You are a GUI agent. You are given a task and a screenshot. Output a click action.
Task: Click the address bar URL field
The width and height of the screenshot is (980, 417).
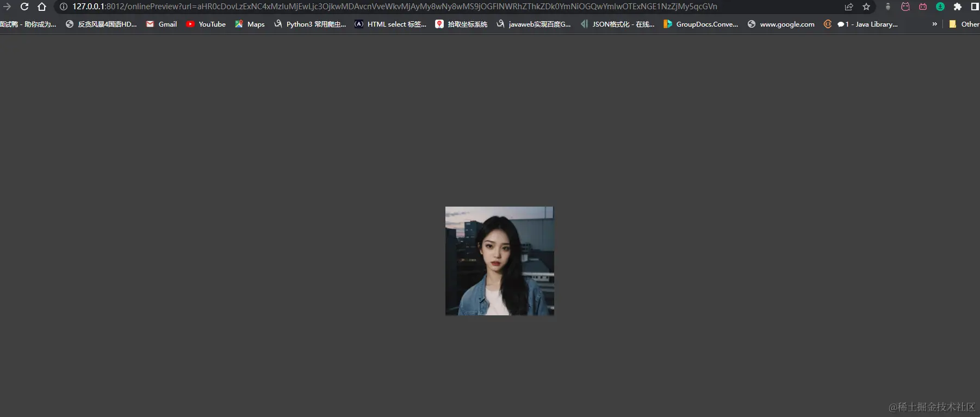[394, 7]
